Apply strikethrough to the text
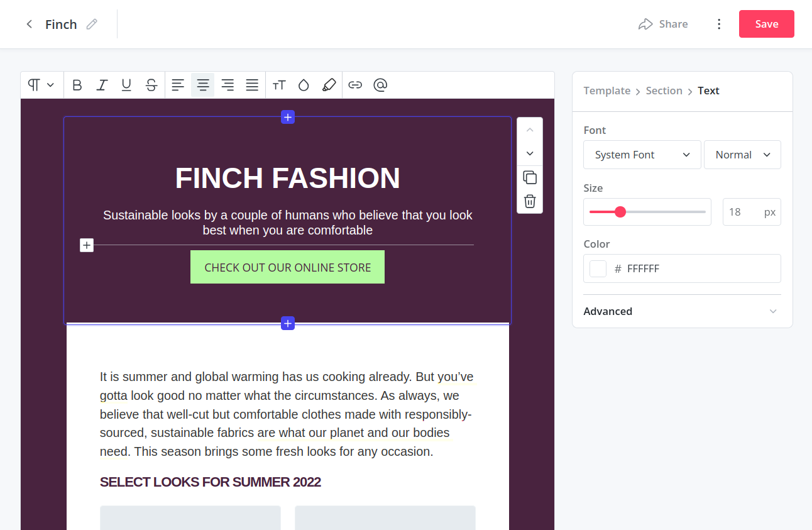812x530 pixels. 151,85
